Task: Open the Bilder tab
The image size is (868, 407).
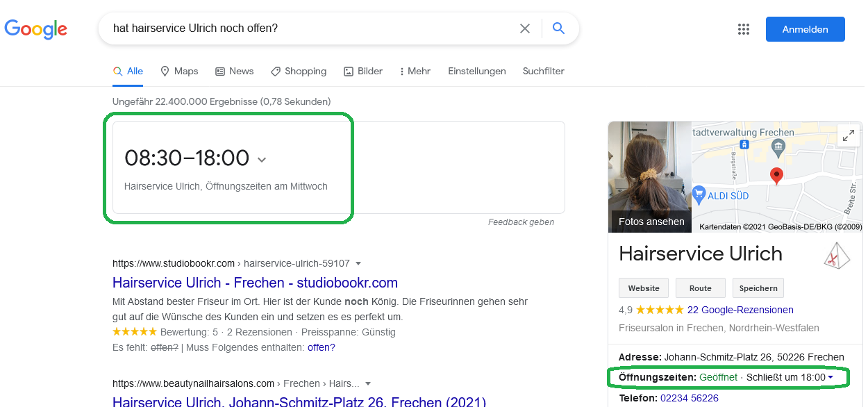Action: [x=363, y=71]
